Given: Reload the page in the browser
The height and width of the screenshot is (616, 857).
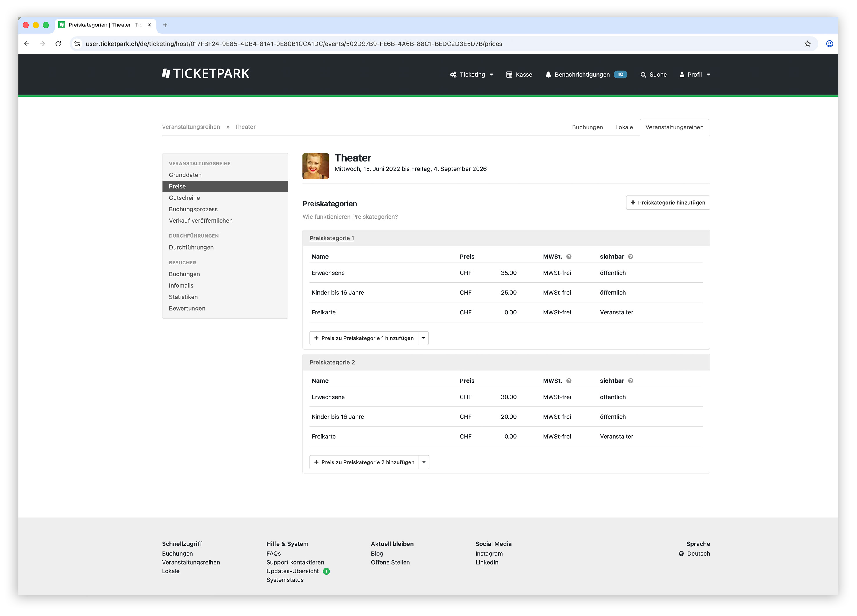Looking at the screenshot, I should 58,44.
